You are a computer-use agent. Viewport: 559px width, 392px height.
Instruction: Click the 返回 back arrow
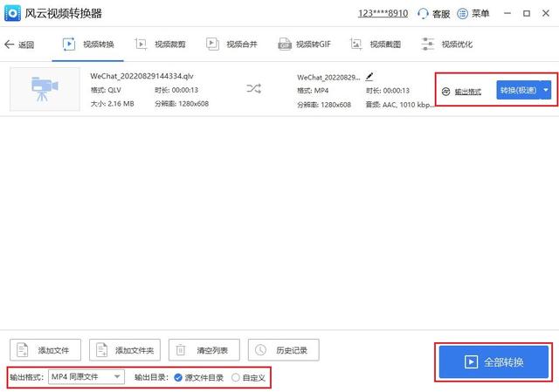pyautogui.click(x=10, y=45)
